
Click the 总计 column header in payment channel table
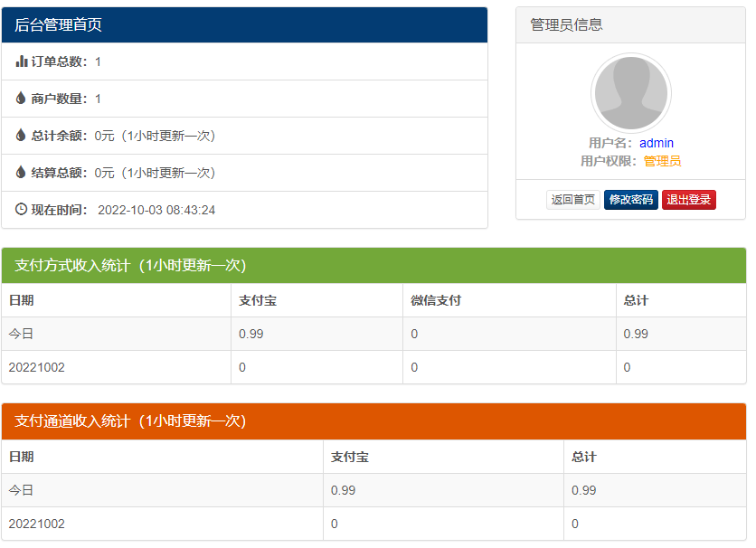[x=584, y=457]
